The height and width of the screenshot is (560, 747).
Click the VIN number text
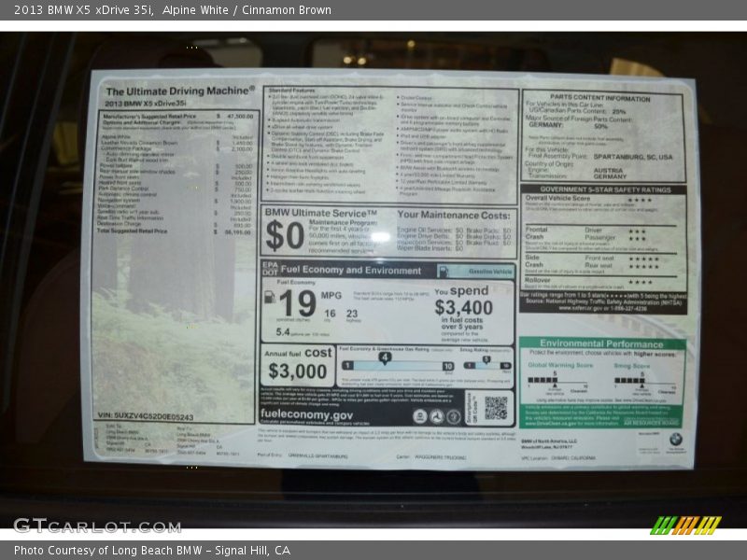[x=145, y=416]
